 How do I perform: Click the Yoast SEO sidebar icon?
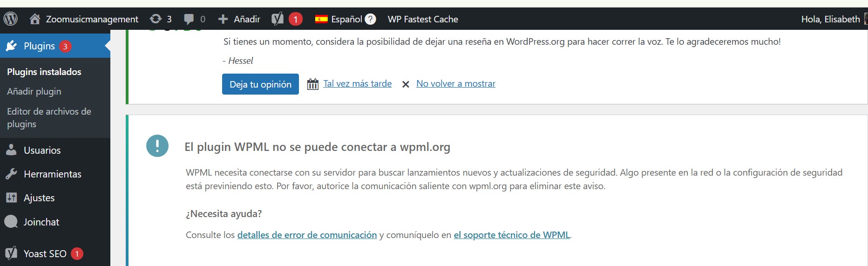click(11, 253)
